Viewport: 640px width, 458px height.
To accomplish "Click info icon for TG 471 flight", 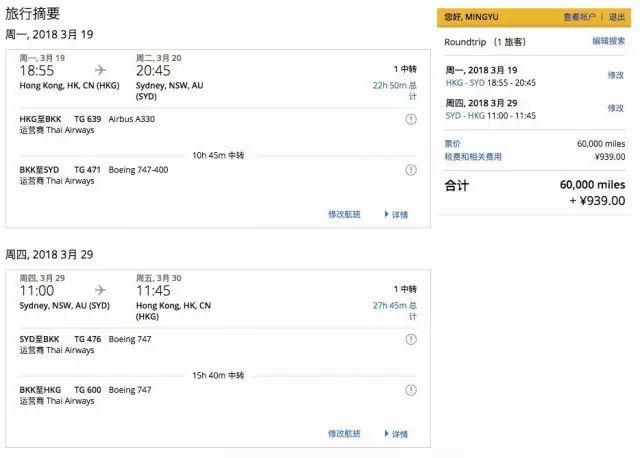I will click(x=411, y=170).
